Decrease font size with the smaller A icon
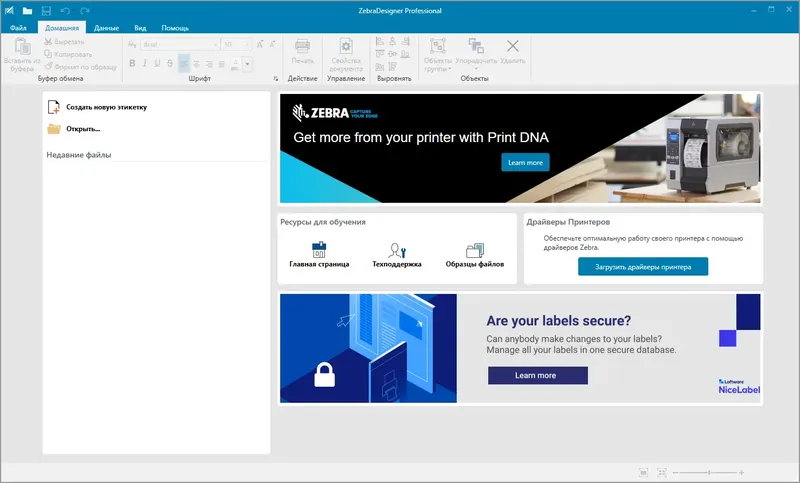800x483 pixels. pos(272,44)
